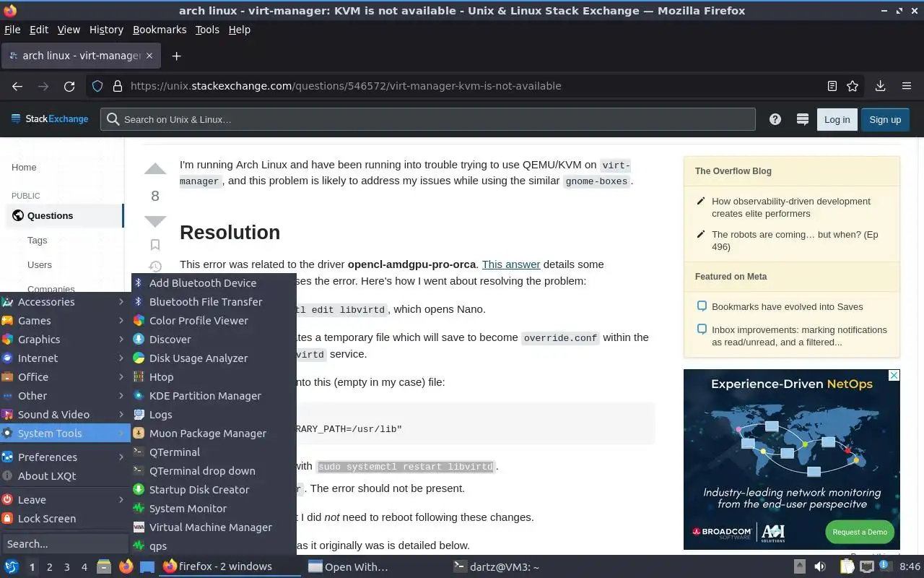Open 'Bookmarks have evolved into Saves' link
Image resolution: width=924 pixels, height=578 pixels.
[788, 306]
